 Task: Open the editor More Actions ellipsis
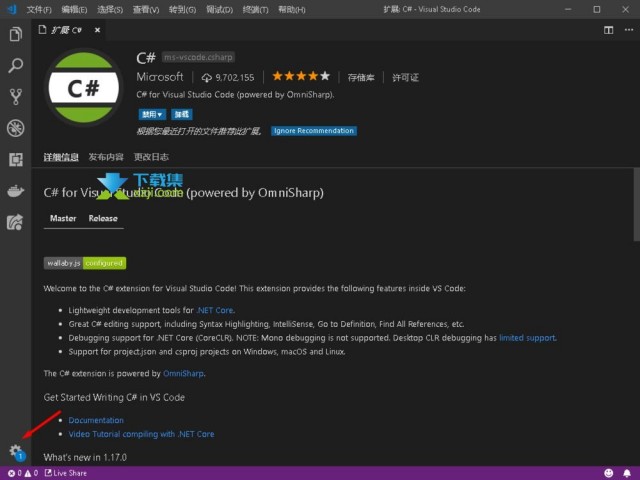pos(629,30)
